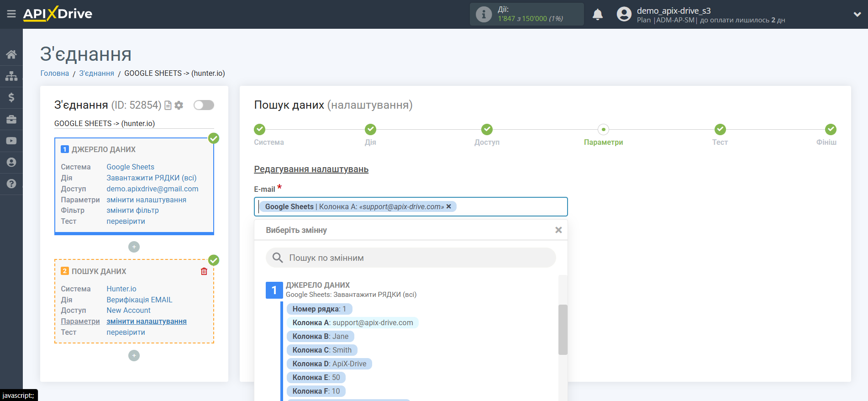Open billing dollar icon in sidebar
The height and width of the screenshot is (401, 868).
pos(11,97)
